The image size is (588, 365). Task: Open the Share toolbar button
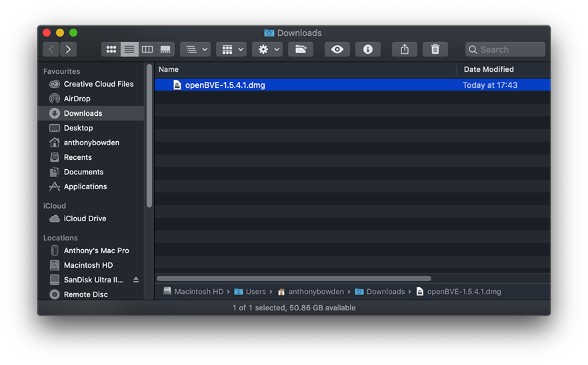click(405, 49)
